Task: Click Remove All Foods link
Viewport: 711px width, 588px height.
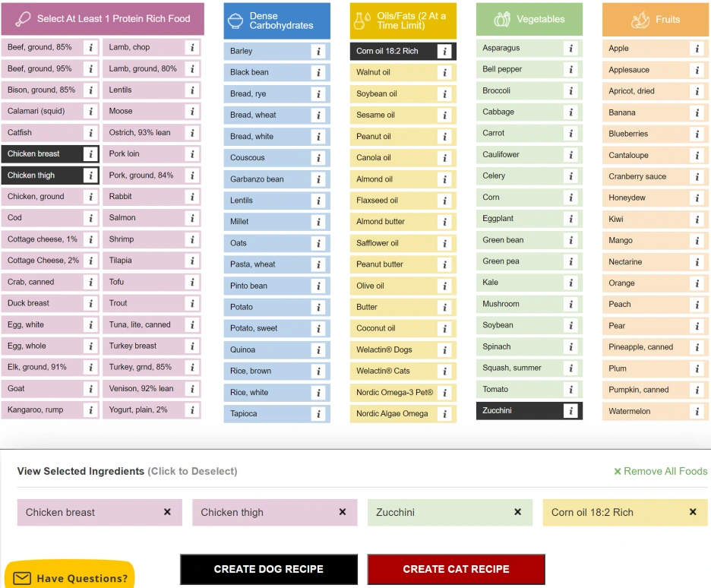Action: (661, 472)
